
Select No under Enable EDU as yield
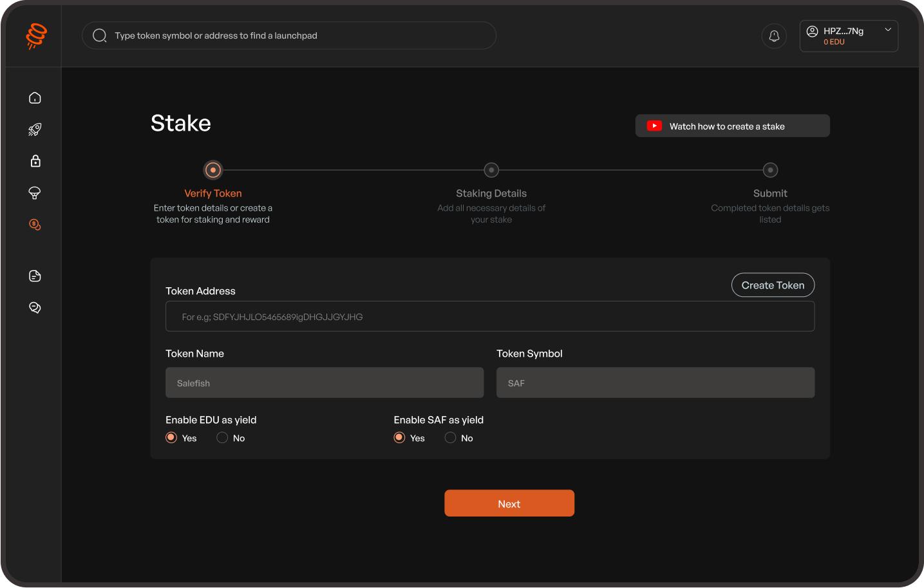point(222,437)
